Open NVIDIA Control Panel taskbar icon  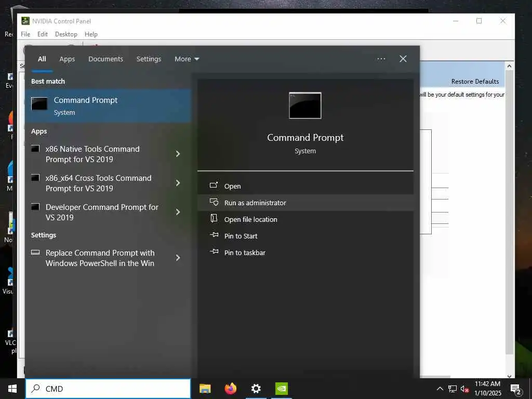282,389
